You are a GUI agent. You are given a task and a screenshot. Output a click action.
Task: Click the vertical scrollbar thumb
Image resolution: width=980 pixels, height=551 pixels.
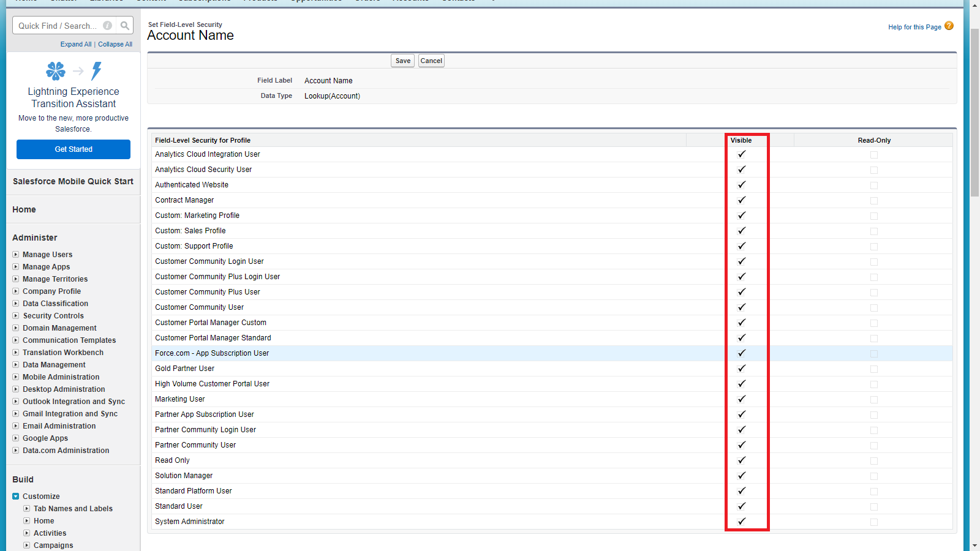pyautogui.click(x=974, y=113)
